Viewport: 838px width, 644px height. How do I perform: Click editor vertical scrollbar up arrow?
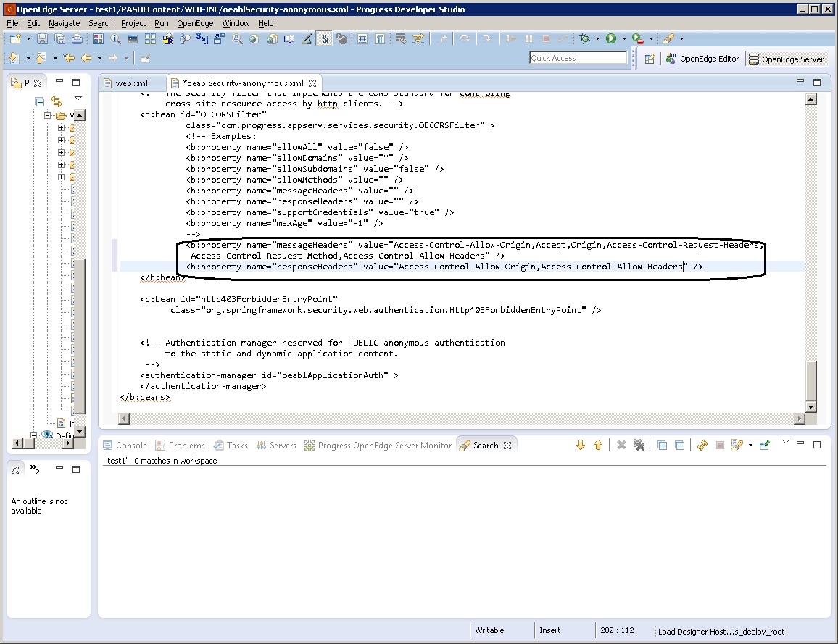coord(810,99)
